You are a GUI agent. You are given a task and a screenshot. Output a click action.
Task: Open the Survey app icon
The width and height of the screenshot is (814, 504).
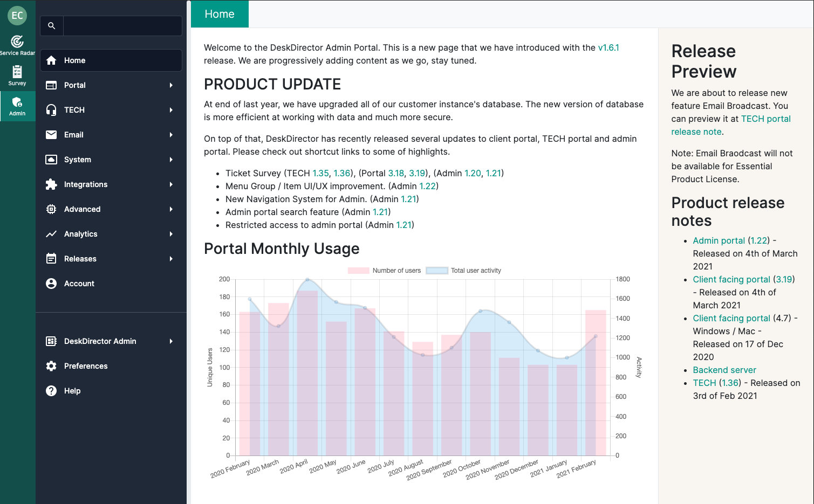[17, 72]
